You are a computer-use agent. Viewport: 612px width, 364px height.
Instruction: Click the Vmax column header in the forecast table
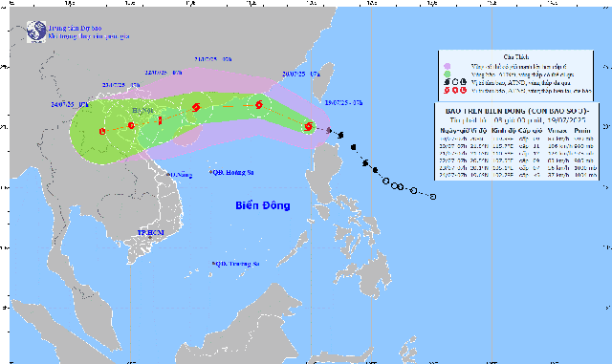[557, 130]
